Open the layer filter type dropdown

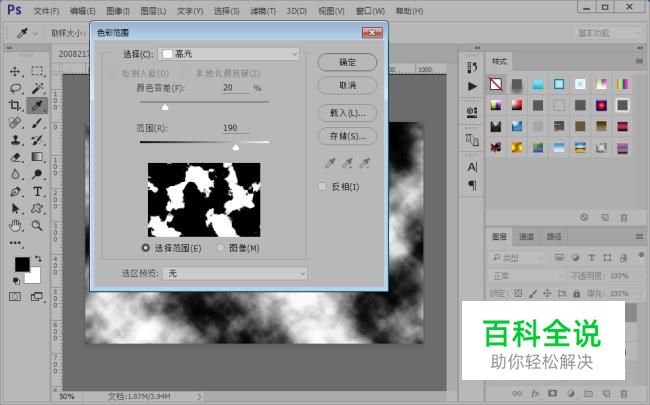point(517,258)
